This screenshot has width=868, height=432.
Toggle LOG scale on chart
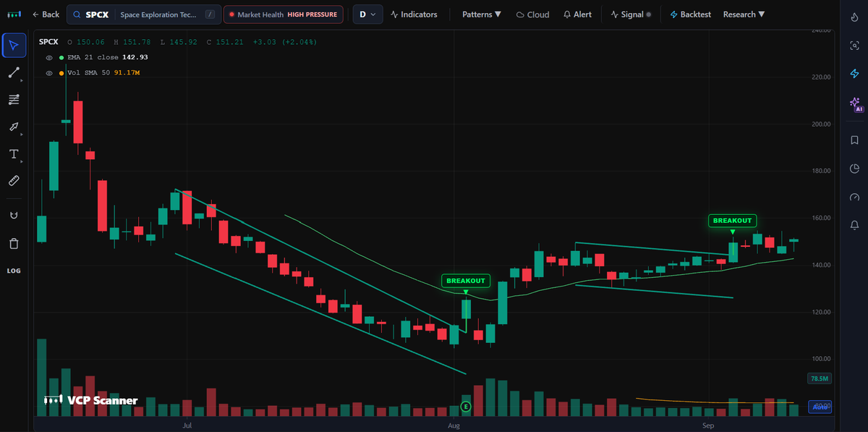click(14, 271)
